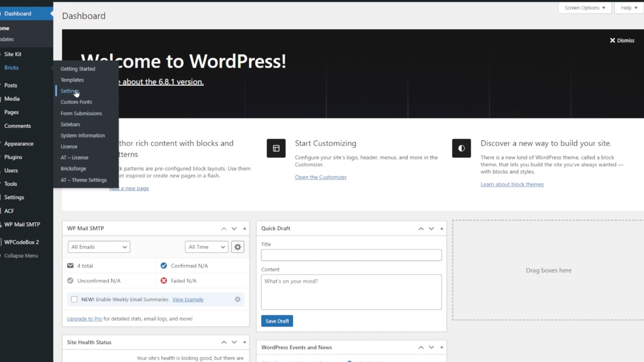Open the Customizer link
The image size is (644, 362).
pyautogui.click(x=321, y=177)
